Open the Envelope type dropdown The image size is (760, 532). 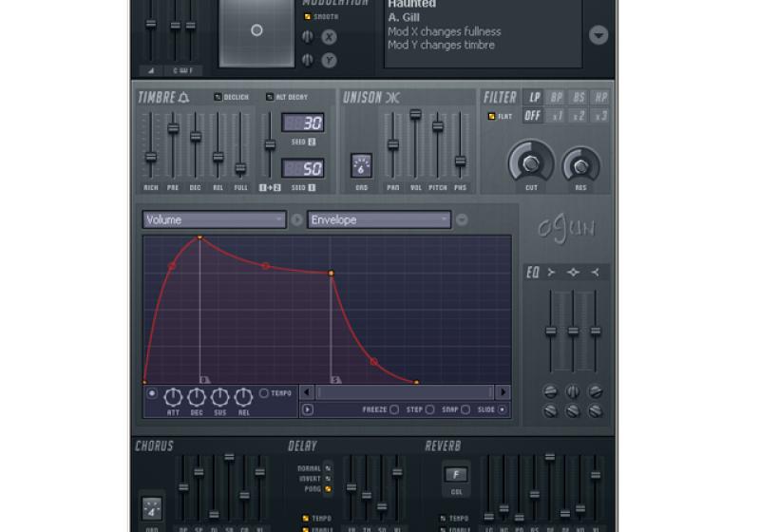379,220
